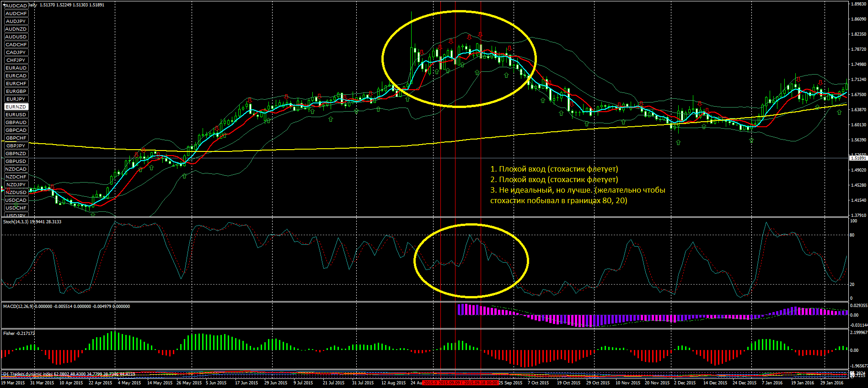The image size is (868, 388).
Task: Select annotation line starting with "1. Плохой вход"
Action: (554, 169)
